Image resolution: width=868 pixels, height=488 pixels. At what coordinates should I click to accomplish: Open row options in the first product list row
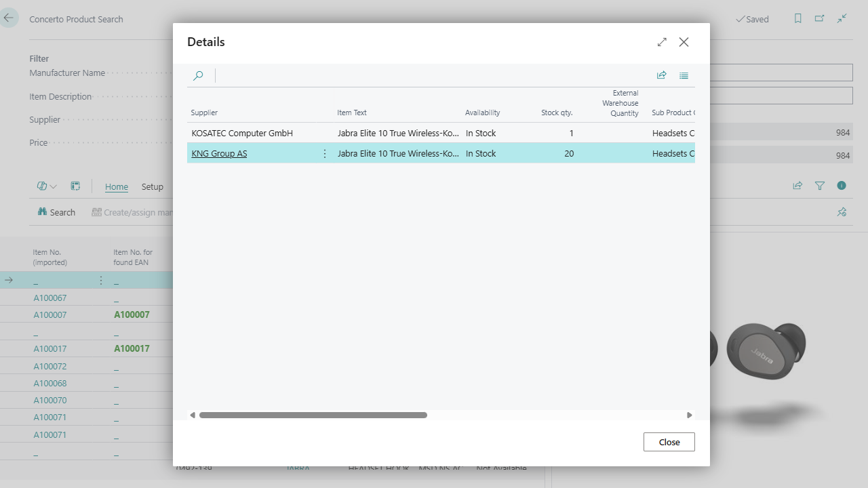click(101, 281)
